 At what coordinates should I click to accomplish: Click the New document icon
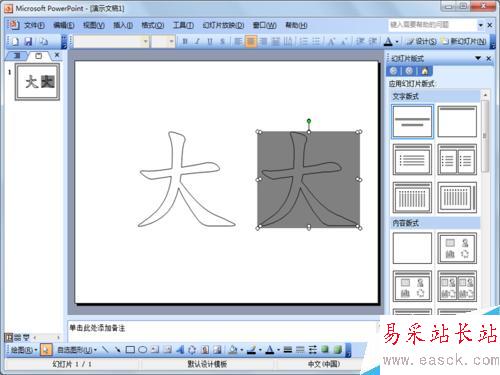[x=15, y=41]
